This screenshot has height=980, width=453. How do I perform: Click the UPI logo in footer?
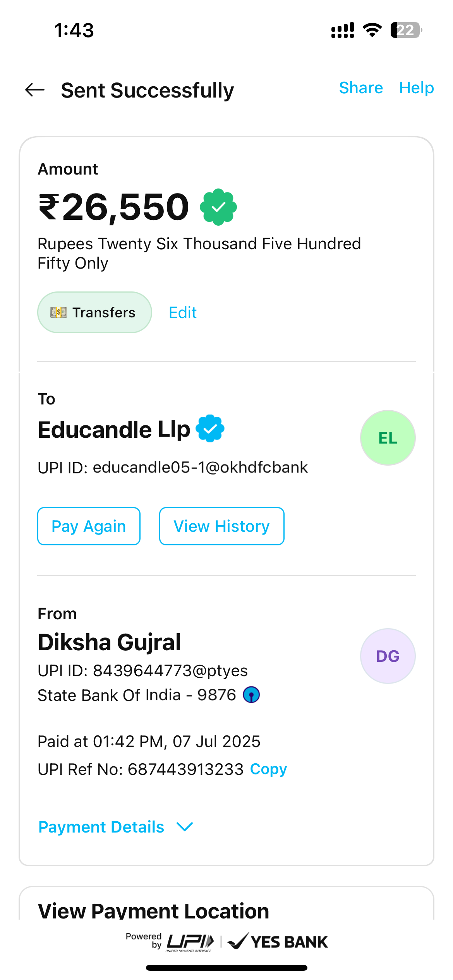coord(190,942)
